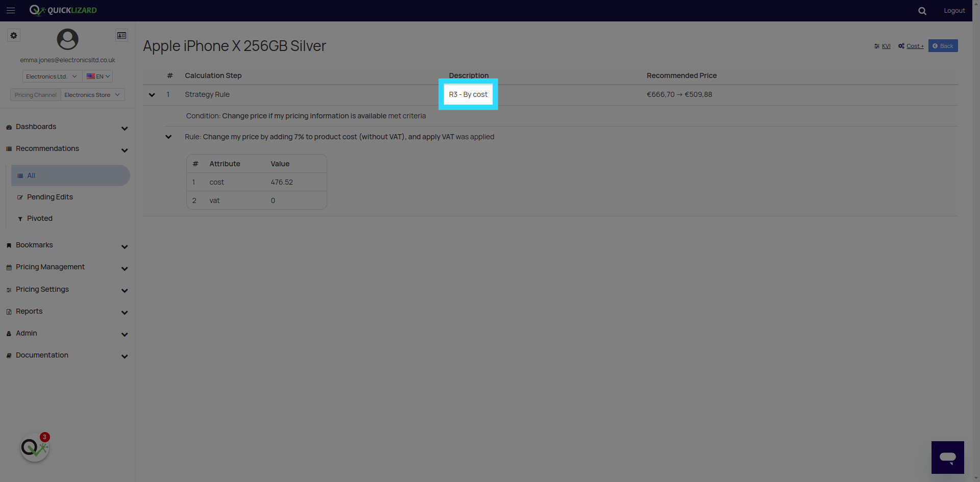The image size is (980, 482).
Task: Click the Calculation Step column header
Action: pyautogui.click(x=213, y=75)
